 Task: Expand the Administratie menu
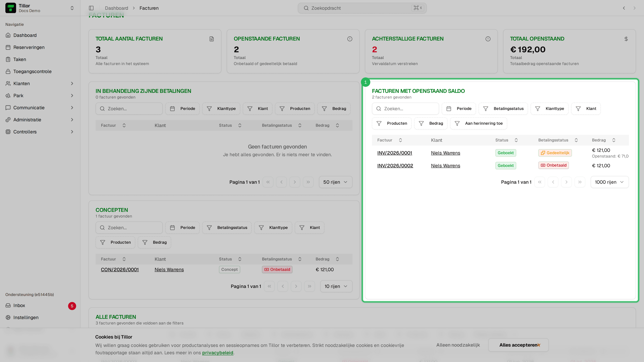pos(40,120)
